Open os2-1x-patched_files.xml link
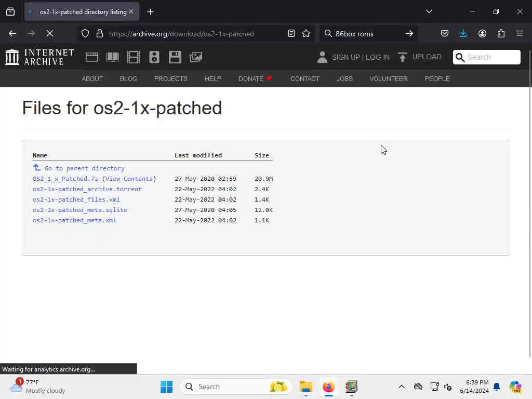This screenshot has width=532, height=399. (76, 199)
